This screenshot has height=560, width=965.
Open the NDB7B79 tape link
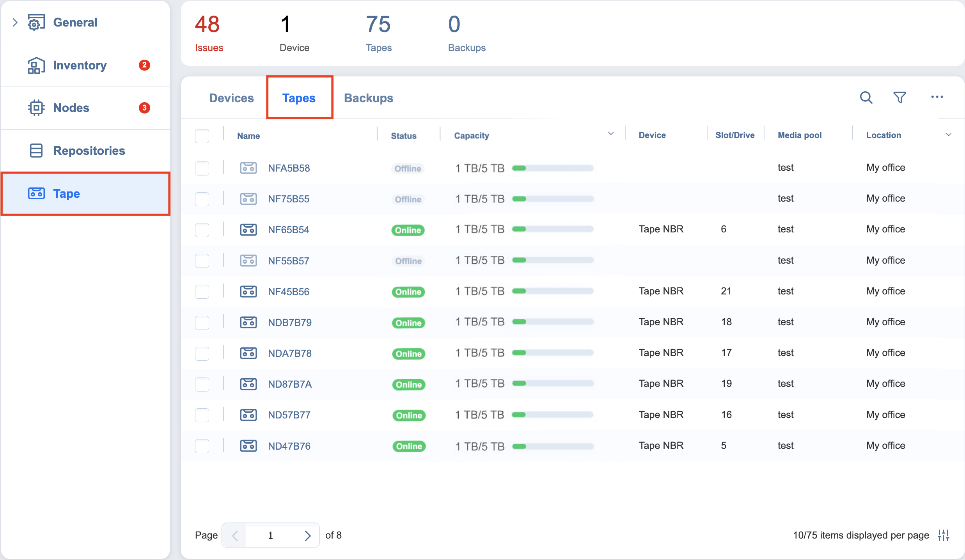(x=289, y=323)
